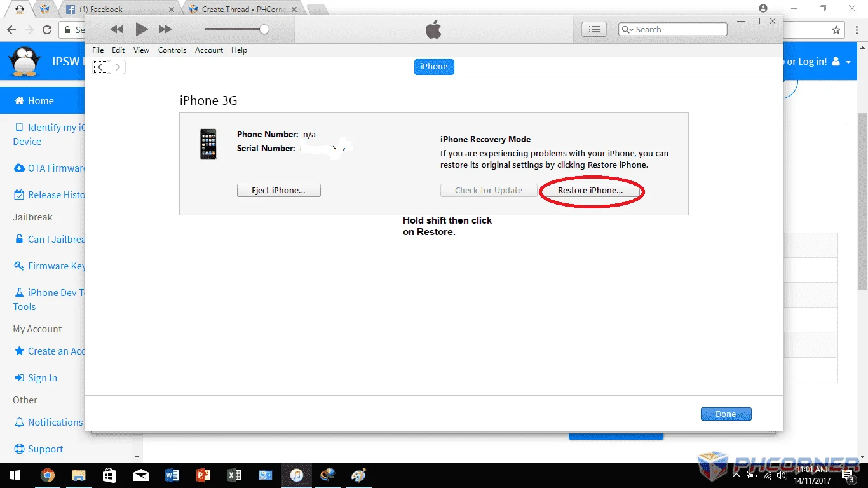Open Excel from the taskbar
This screenshot has height=488, width=868.
[x=234, y=475]
